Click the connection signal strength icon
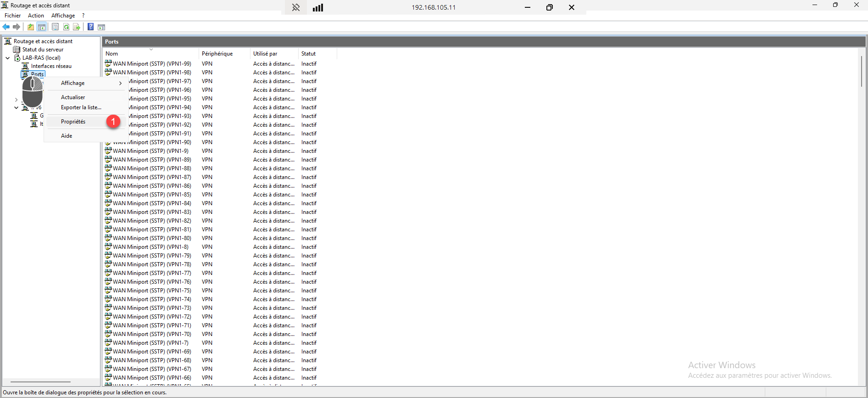868x398 pixels. click(318, 7)
